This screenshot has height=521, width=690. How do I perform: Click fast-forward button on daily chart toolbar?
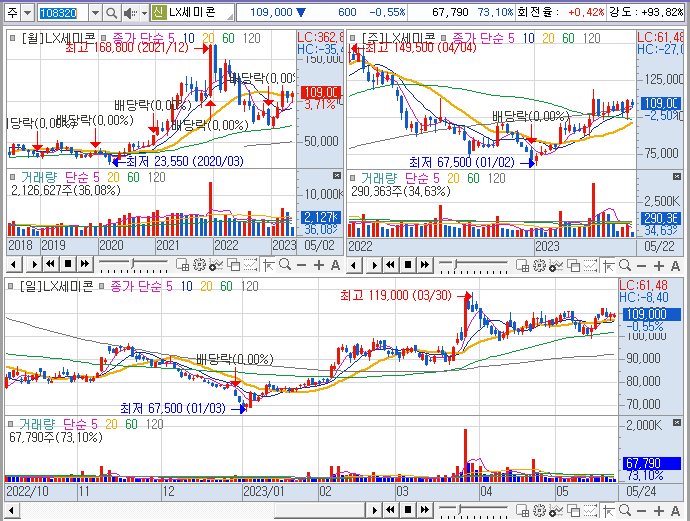425,510
